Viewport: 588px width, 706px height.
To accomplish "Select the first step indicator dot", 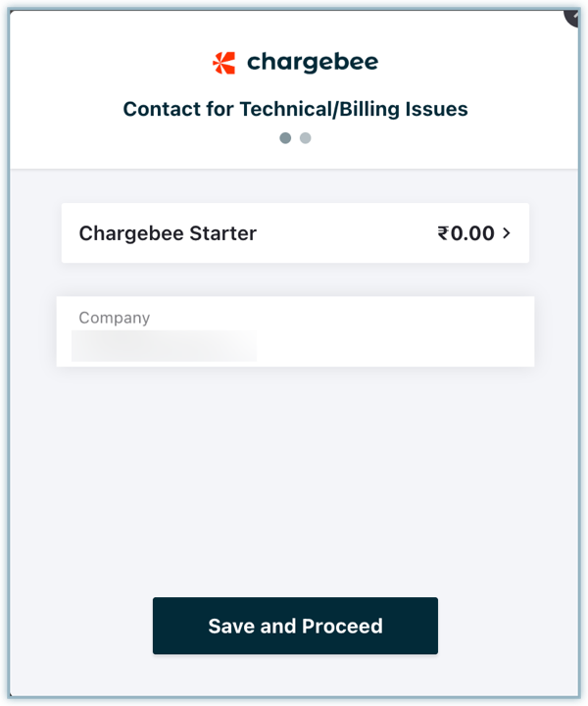I will (285, 138).
